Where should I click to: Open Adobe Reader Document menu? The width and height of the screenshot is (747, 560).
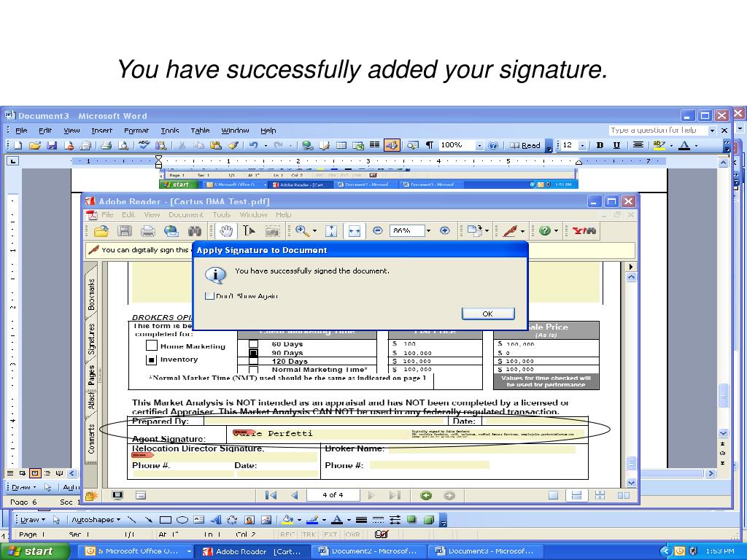pyautogui.click(x=186, y=215)
